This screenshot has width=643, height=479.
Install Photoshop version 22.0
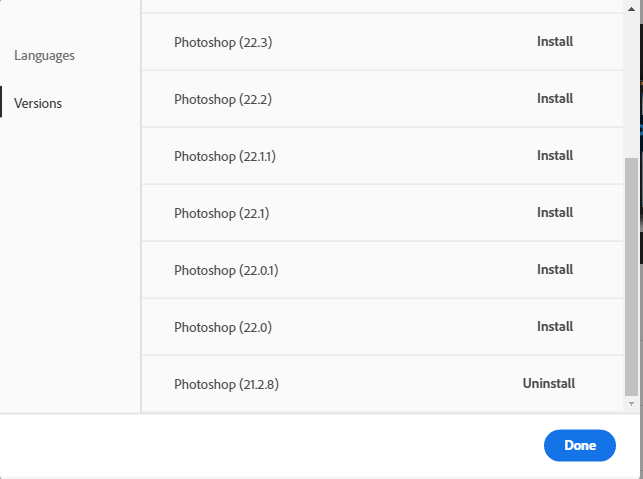[554, 327]
